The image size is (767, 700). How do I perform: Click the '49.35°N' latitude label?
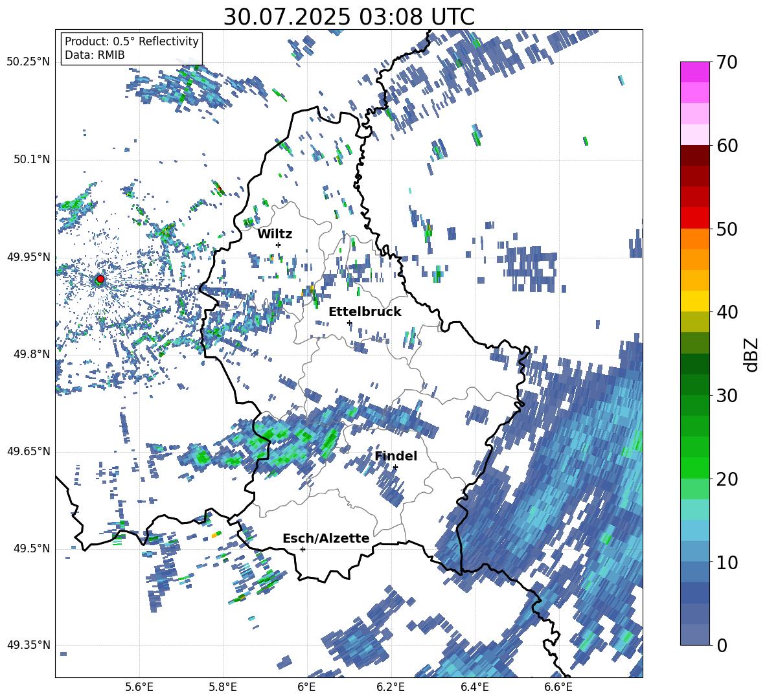(x=29, y=645)
